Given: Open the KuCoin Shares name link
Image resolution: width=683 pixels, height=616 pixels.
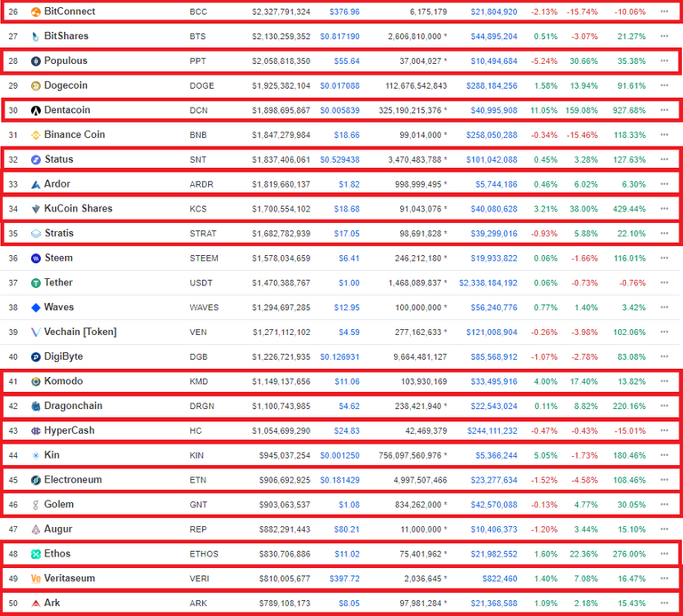Looking at the screenshot, I should tap(78, 209).
